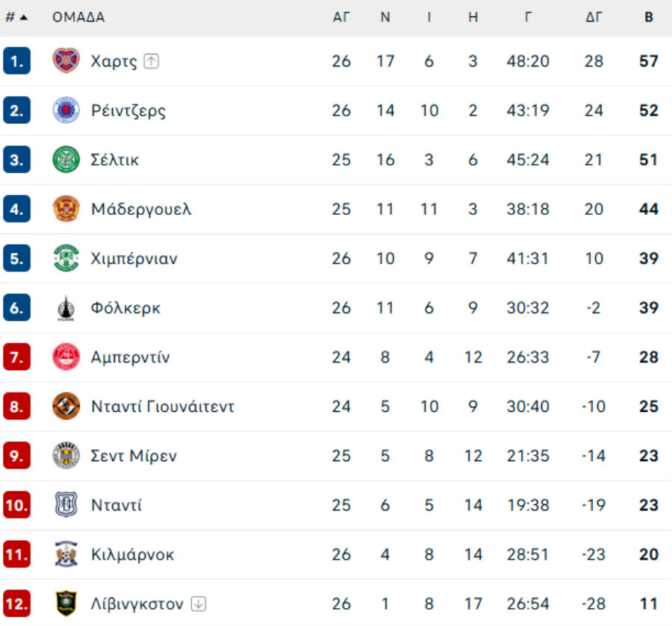672x626 pixels.
Task: Click the Hearts club crest icon
Action: [66, 61]
